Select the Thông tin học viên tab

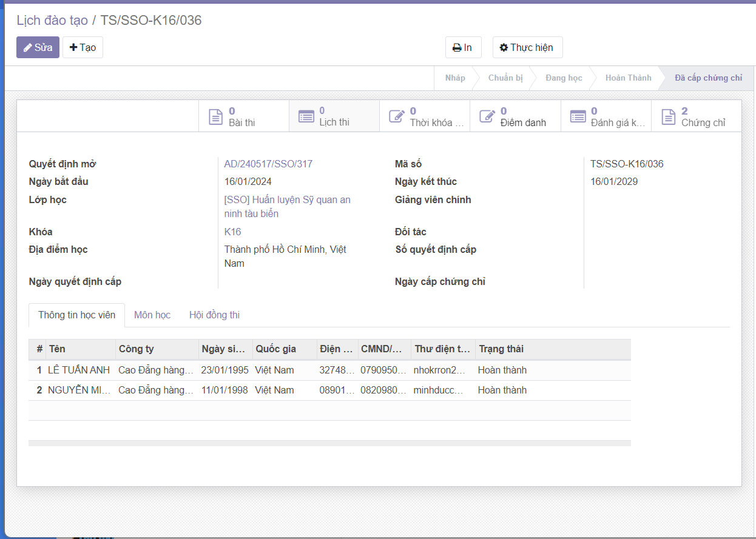point(77,315)
